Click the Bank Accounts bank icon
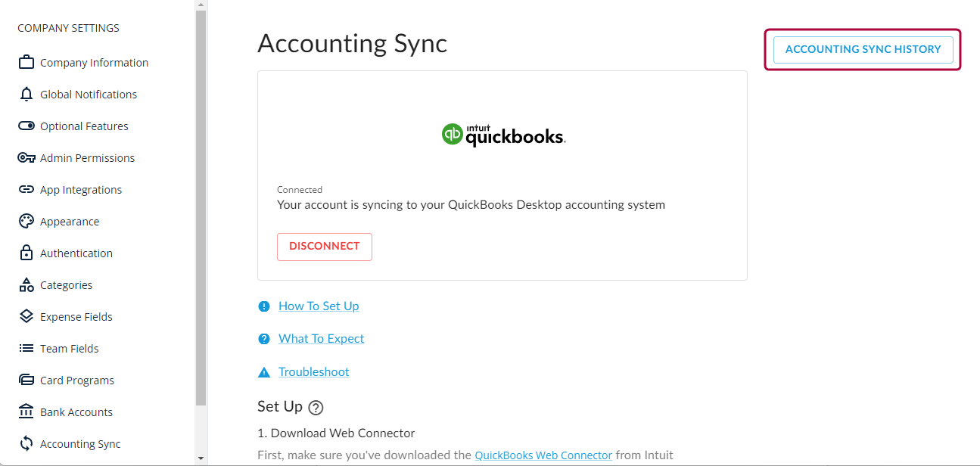The width and height of the screenshot is (980, 466). (x=24, y=412)
